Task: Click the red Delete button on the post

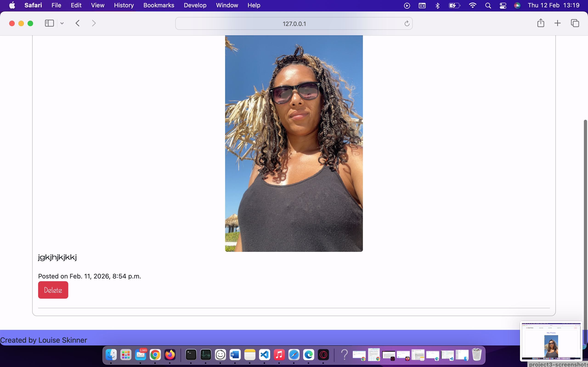Action: coord(53,290)
